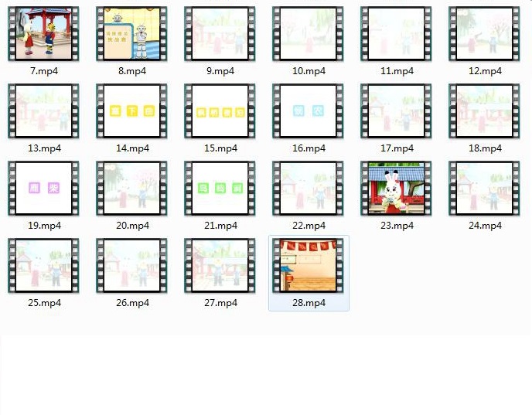Screen dimensions: 532x415
Task: Click the 16.mp4 blue tiles video icon
Action: [309, 111]
